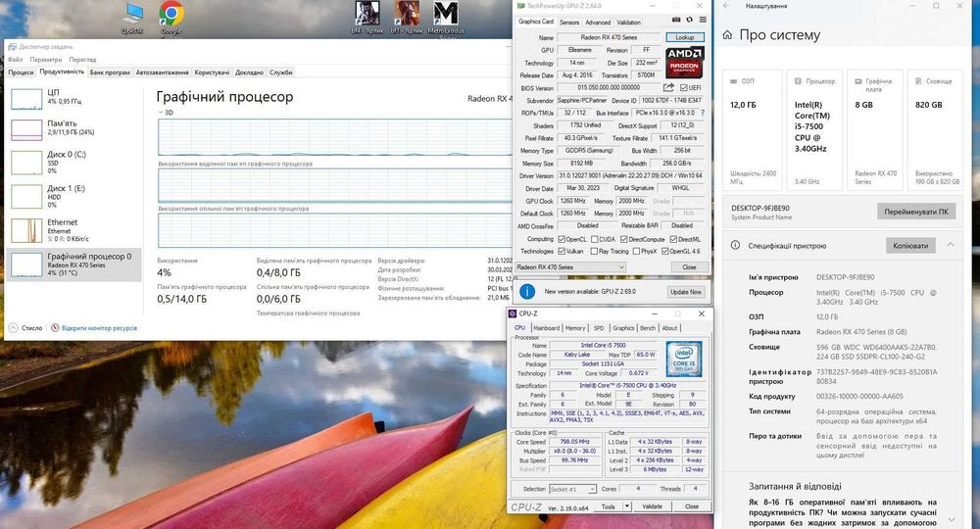Screen dimensions: 980x529
Task: Toggle the CUDA checkbox
Action: pyautogui.click(x=595, y=239)
